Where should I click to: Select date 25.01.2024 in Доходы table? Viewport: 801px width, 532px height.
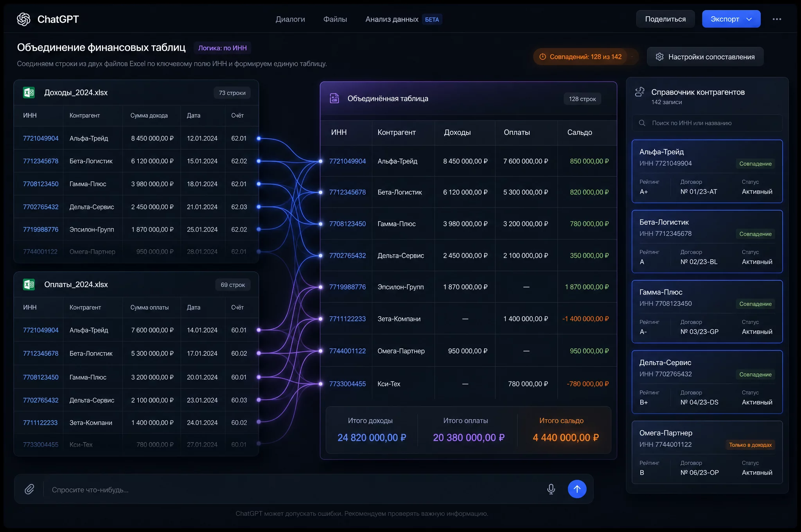pyautogui.click(x=202, y=230)
